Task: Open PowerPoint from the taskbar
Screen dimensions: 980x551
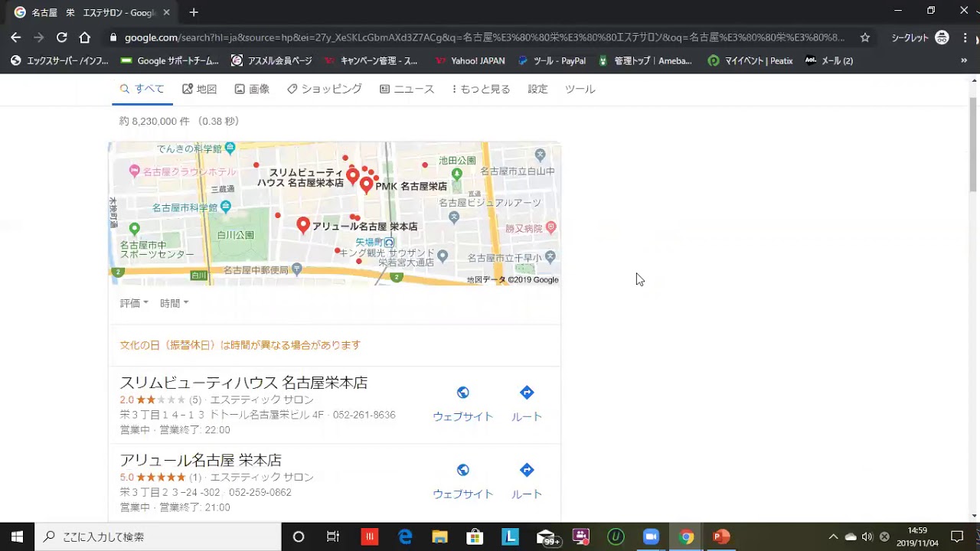Action: (721, 536)
